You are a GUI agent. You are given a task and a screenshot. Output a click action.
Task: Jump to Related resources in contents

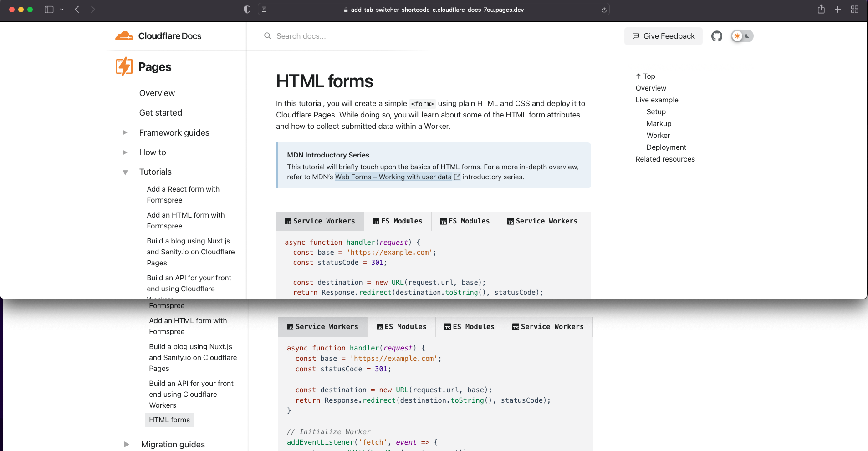(665, 159)
